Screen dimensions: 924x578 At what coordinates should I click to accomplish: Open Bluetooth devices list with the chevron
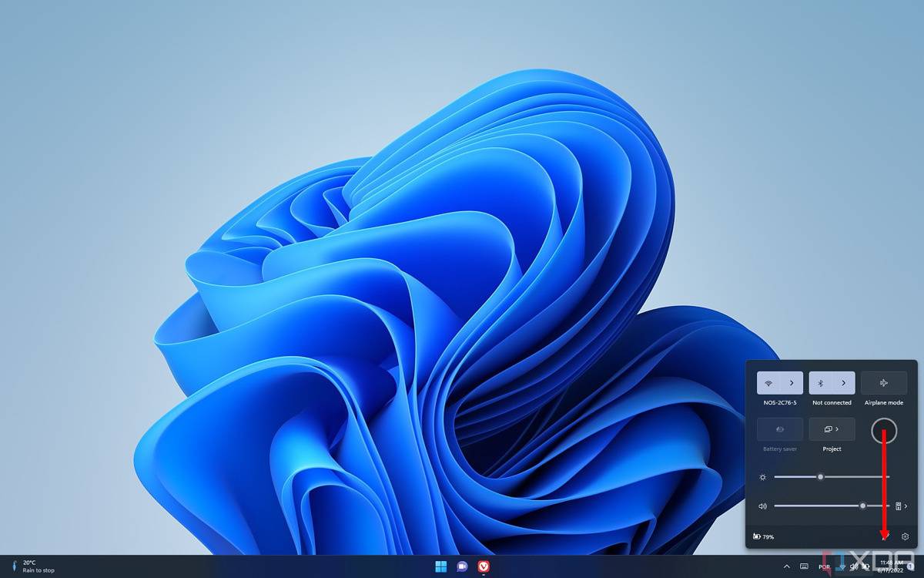coord(844,383)
